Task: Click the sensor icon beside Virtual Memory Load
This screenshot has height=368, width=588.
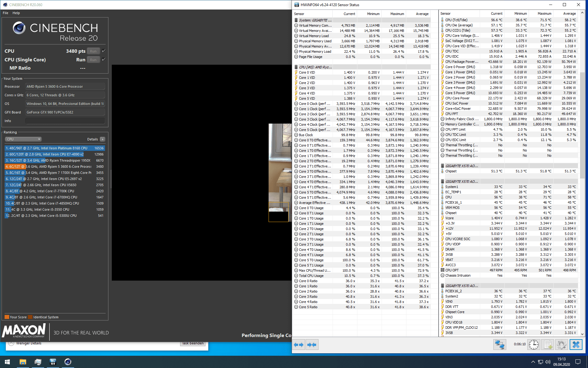Action: pyautogui.click(x=296, y=36)
